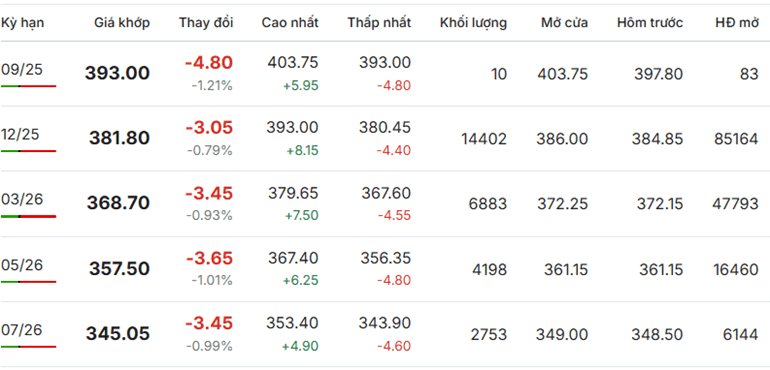Open the 09/25 contract row
Viewport: 770px width, 370px height.
[385, 74]
